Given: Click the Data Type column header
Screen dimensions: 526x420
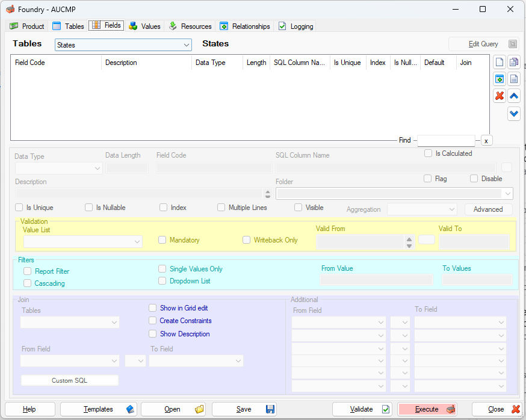Looking at the screenshot, I should [217, 63].
